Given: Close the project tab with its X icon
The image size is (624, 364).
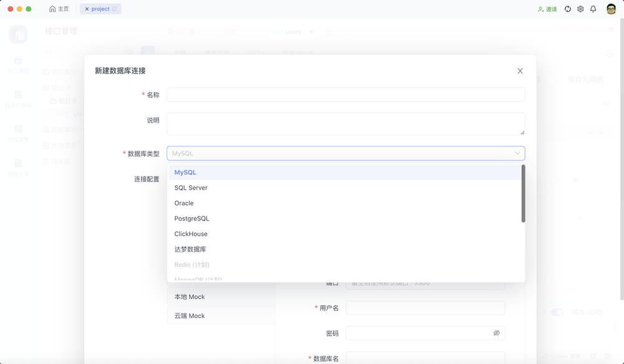Looking at the screenshot, I should pyautogui.click(x=87, y=9).
